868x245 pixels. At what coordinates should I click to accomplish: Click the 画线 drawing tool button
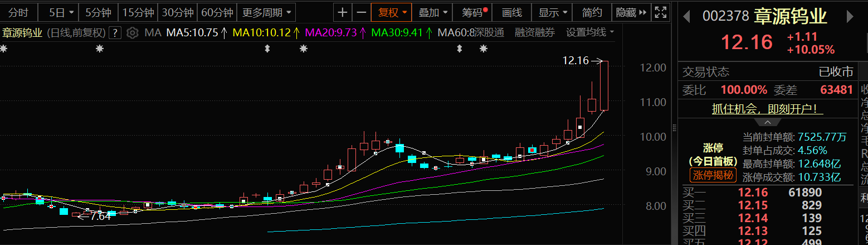point(511,12)
